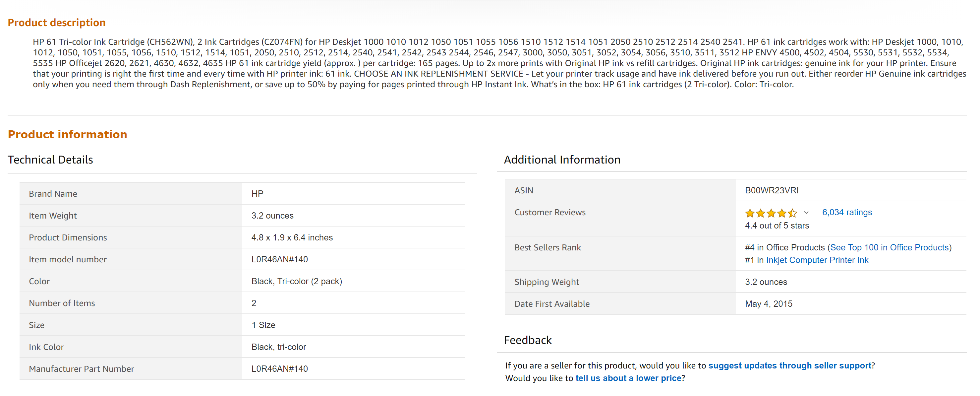Screen dimensions: 980x396
Task: Click the Manufacturer Part Number row label
Action: (x=82, y=368)
